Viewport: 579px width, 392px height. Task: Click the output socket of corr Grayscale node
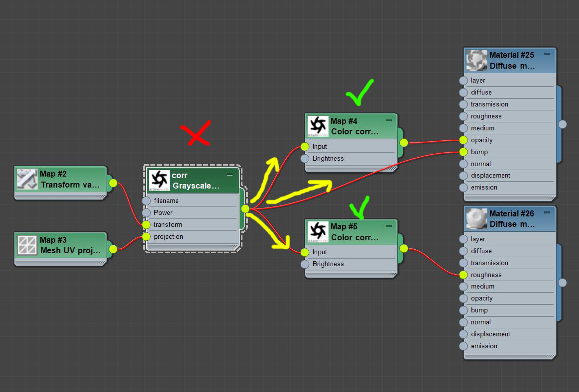pos(245,209)
